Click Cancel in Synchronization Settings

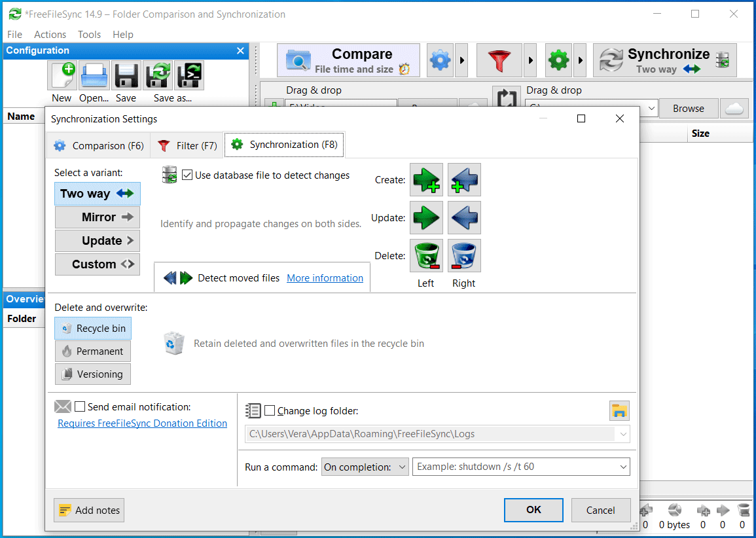[x=601, y=510]
